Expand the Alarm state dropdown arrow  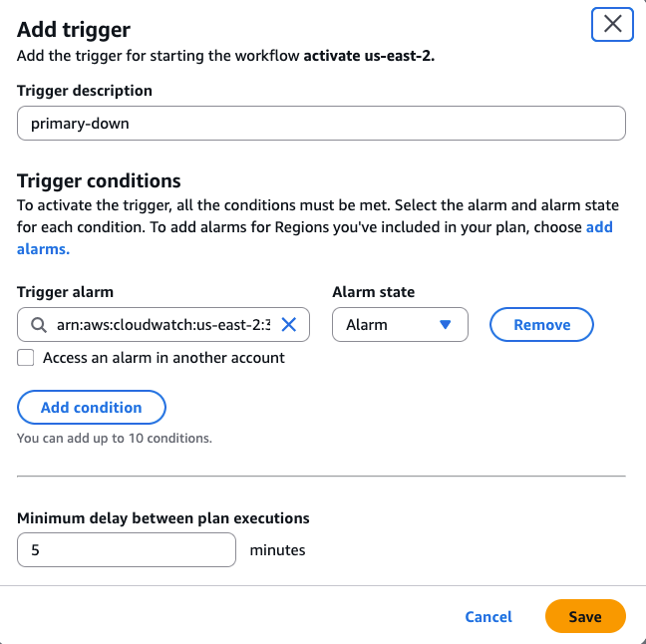point(446,325)
